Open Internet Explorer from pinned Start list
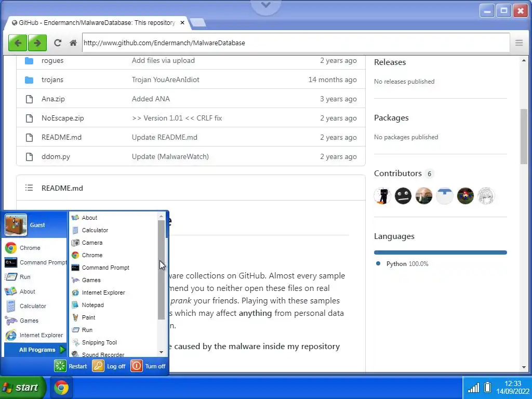Image resolution: width=532 pixels, height=399 pixels. (34, 335)
